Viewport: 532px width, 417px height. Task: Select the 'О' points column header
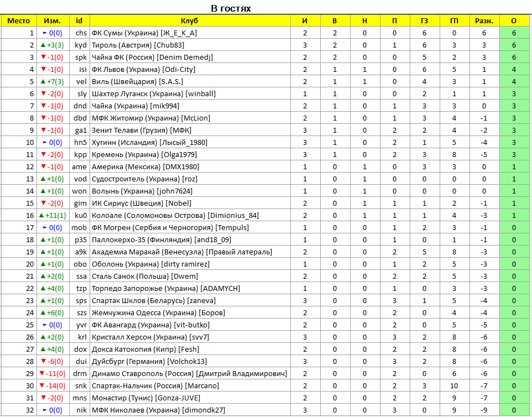pyautogui.click(x=514, y=20)
